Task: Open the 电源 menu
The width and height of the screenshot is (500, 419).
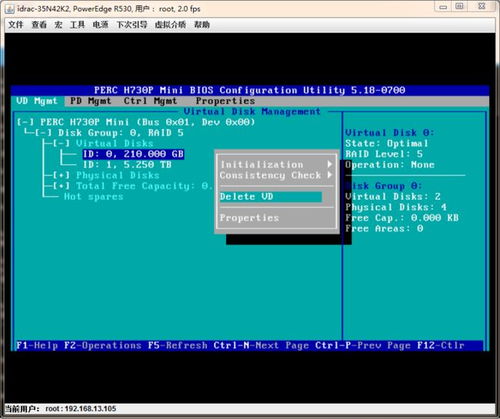Action: pyautogui.click(x=100, y=24)
